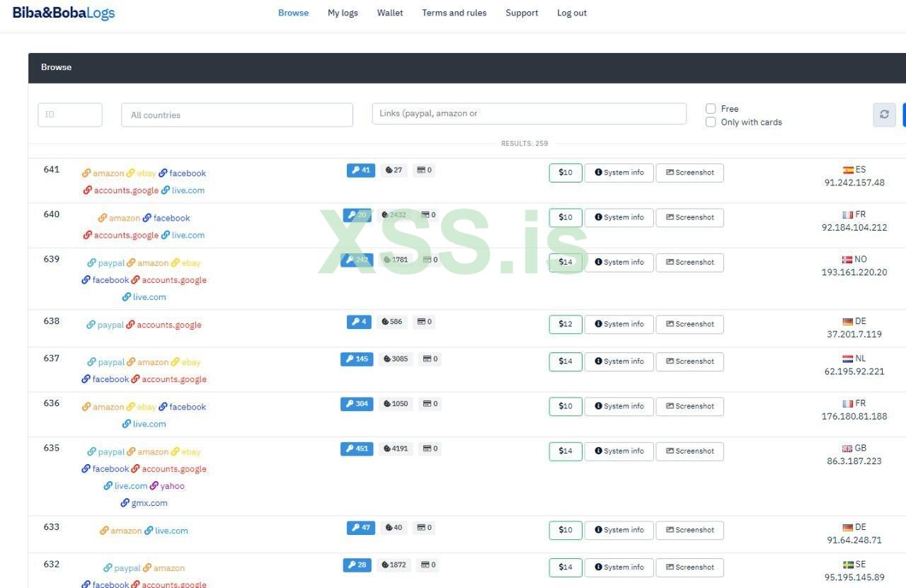Viewport: 906px width, 588px height.
Task: Click the card badge in row 641
Action: pos(425,171)
